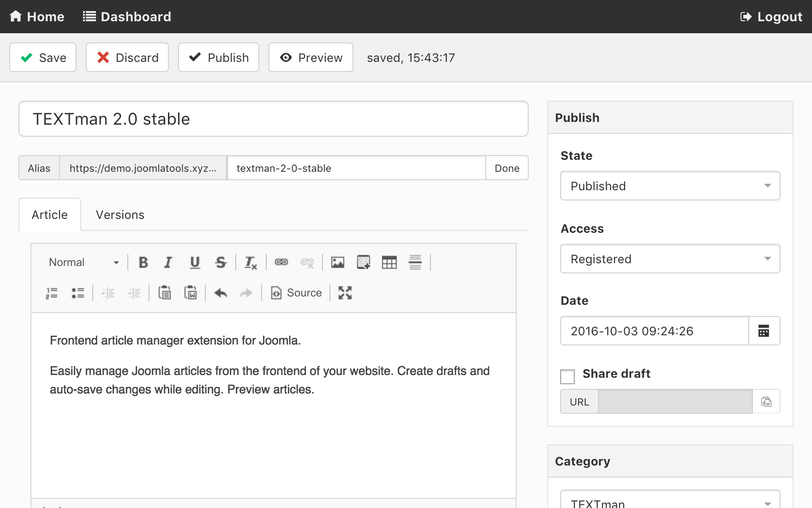
Task: Open the Normal paragraph format dropdown
Action: coord(84,262)
